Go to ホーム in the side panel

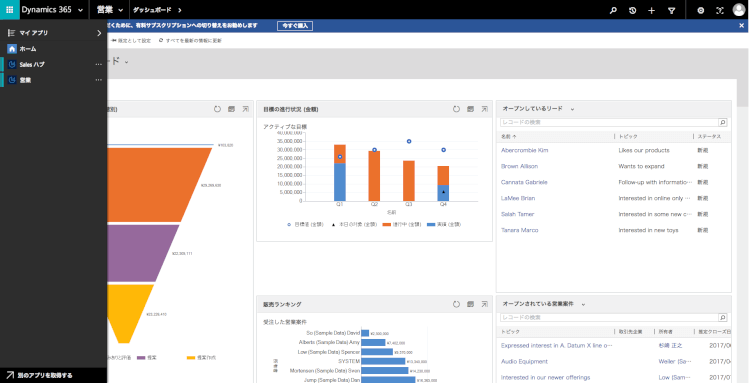tap(28, 49)
